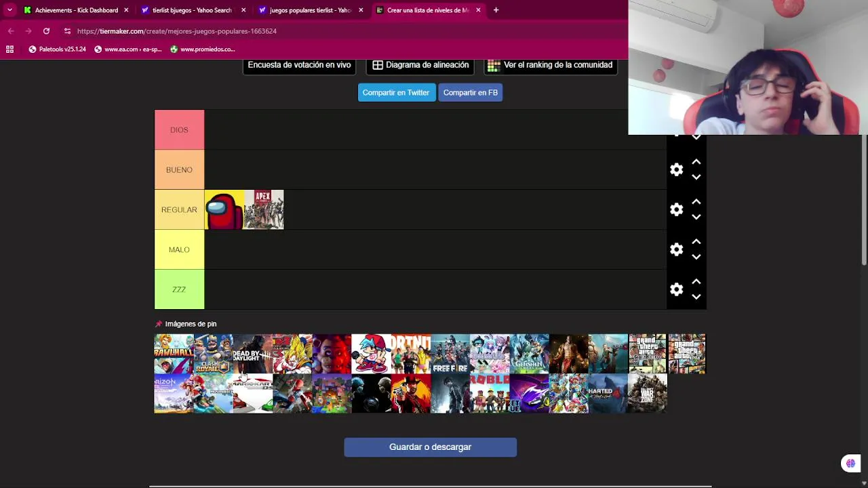Move MALO row up with arrow
This screenshot has width=868, height=488.
coord(696,242)
